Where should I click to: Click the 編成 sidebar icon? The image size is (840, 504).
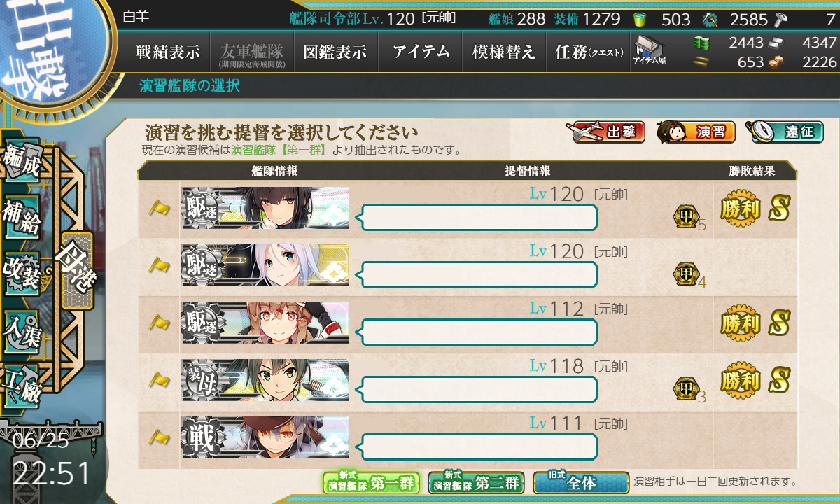[22, 163]
